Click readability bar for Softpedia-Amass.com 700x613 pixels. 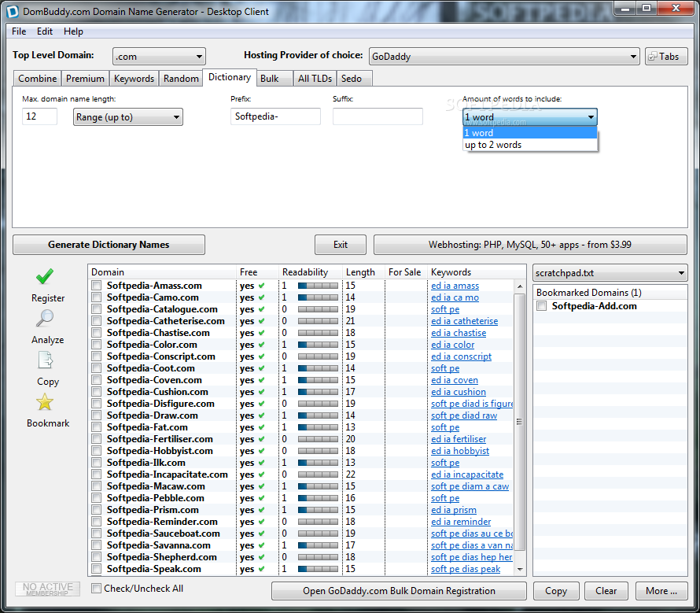click(x=318, y=286)
